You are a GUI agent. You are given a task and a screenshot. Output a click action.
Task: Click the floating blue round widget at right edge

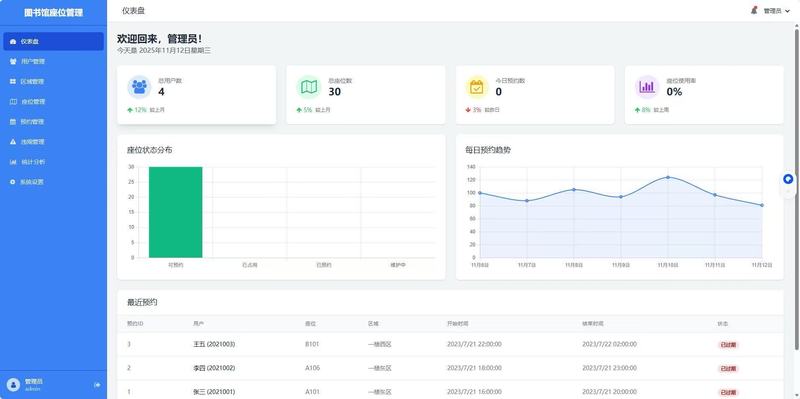click(x=788, y=179)
